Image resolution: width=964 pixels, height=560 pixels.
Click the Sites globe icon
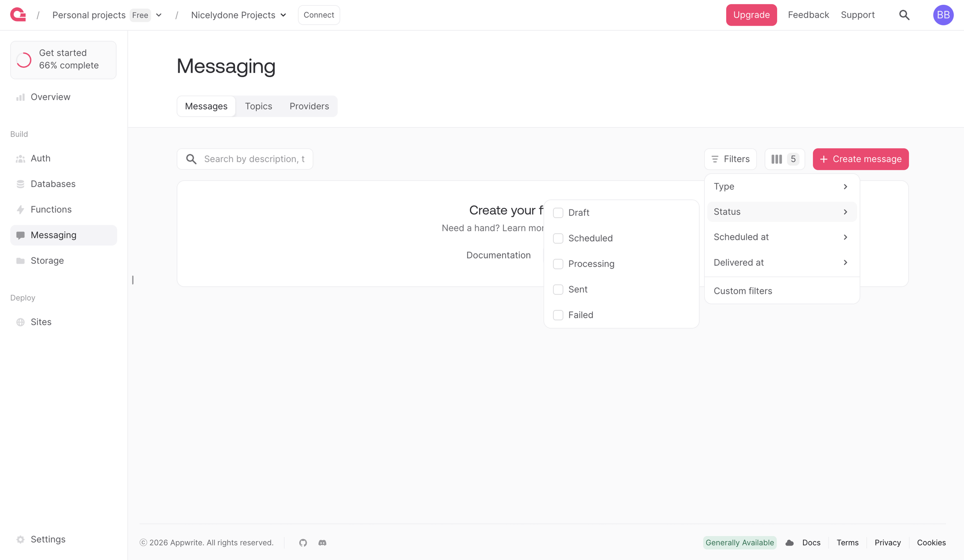coord(20,322)
